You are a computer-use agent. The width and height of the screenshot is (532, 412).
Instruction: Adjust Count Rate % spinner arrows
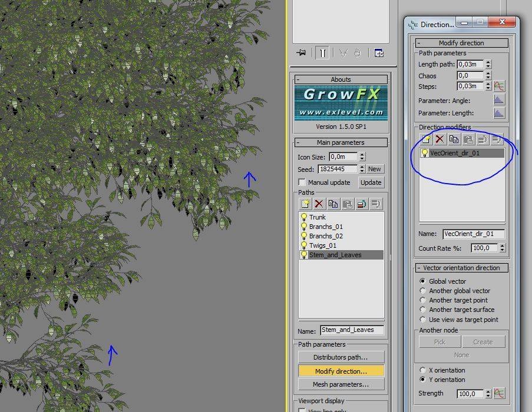[503, 248]
